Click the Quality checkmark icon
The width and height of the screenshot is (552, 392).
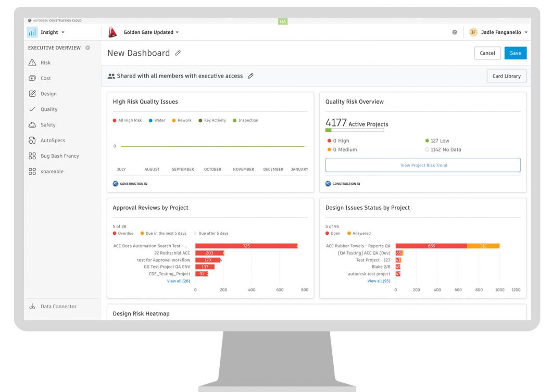(x=32, y=109)
